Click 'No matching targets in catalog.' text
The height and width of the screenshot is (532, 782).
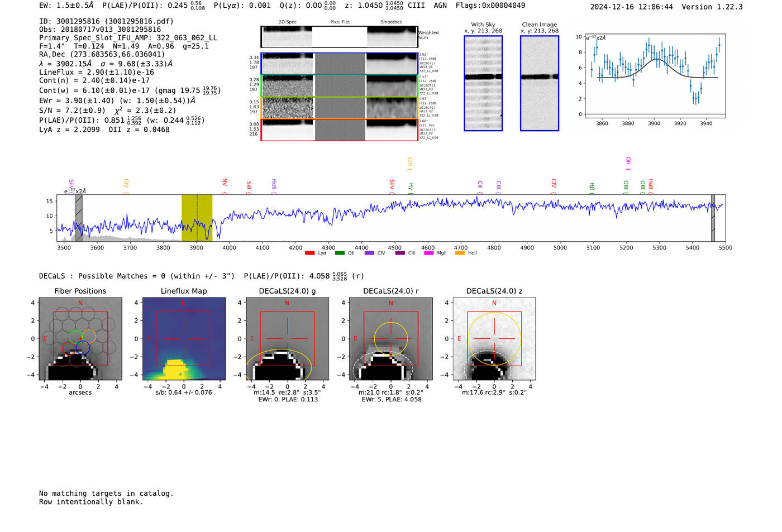click(x=106, y=493)
